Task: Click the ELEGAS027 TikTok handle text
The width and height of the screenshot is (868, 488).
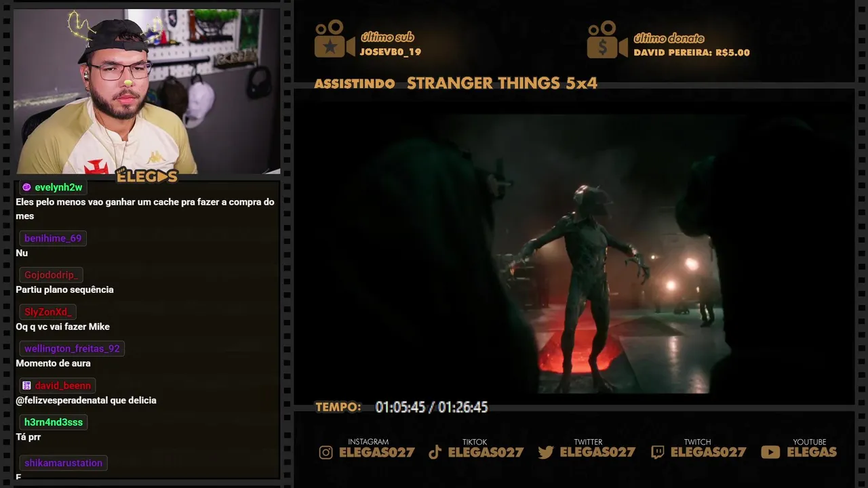Action: (486, 453)
